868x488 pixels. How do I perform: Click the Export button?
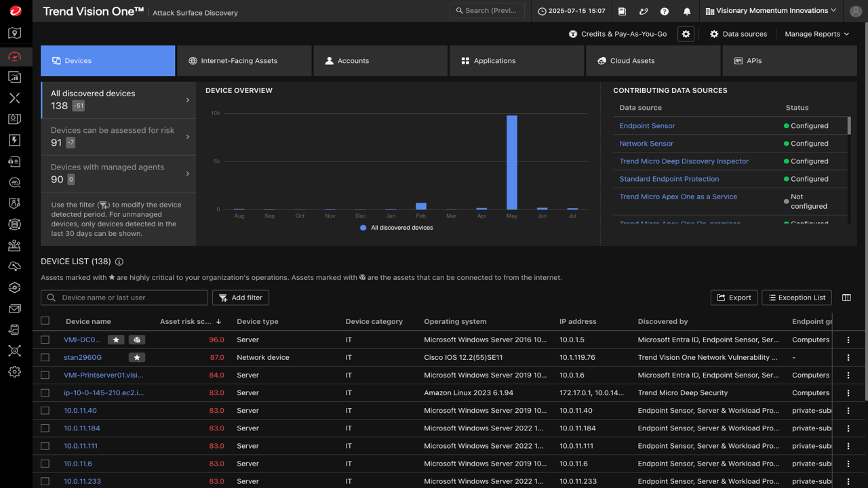(x=734, y=298)
